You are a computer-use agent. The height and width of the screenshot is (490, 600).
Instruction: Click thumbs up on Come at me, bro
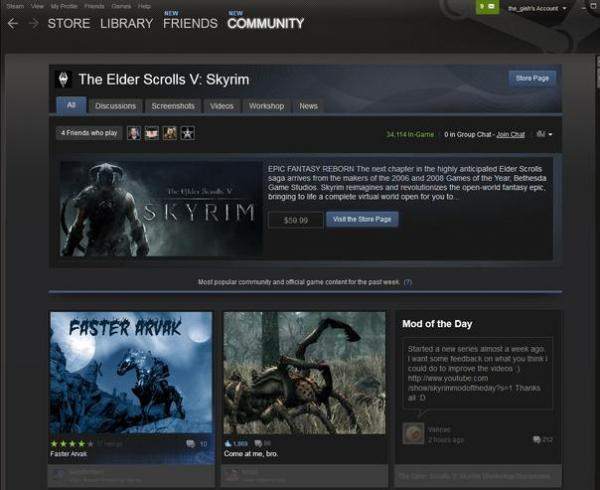tap(228, 442)
